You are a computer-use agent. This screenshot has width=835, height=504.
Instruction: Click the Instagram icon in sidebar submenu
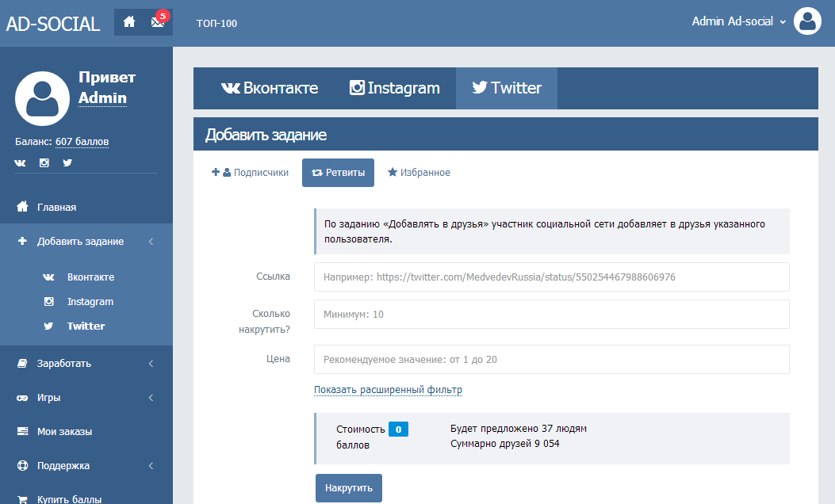[49, 302]
